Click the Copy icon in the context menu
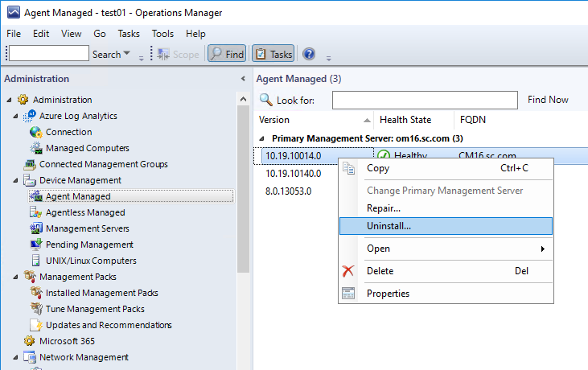The height and width of the screenshot is (370, 588). point(348,168)
